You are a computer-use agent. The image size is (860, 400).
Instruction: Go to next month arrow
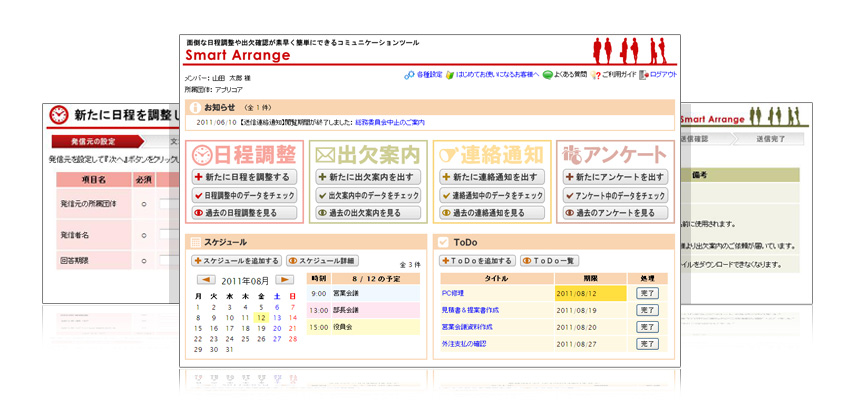285,280
